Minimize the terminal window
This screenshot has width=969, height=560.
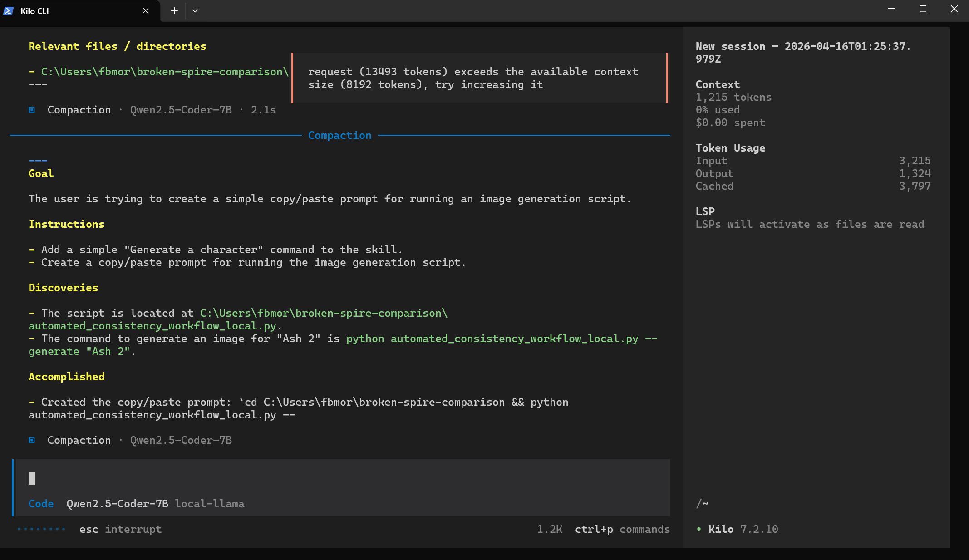[x=891, y=9]
